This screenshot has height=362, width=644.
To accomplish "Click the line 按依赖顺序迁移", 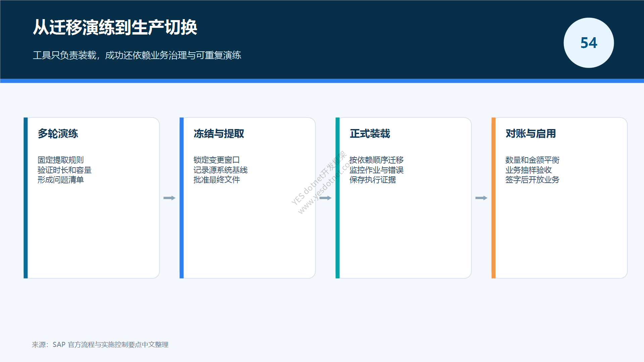I will [376, 160].
